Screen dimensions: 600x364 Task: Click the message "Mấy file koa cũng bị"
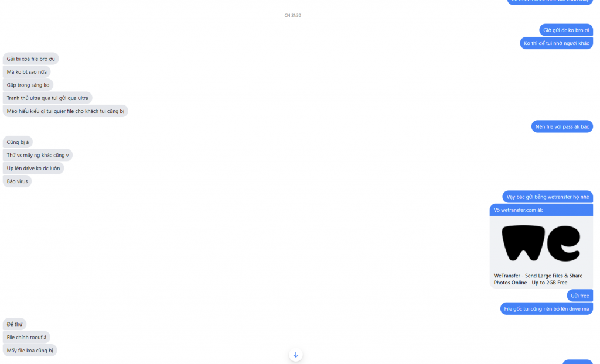coord(30,350)
